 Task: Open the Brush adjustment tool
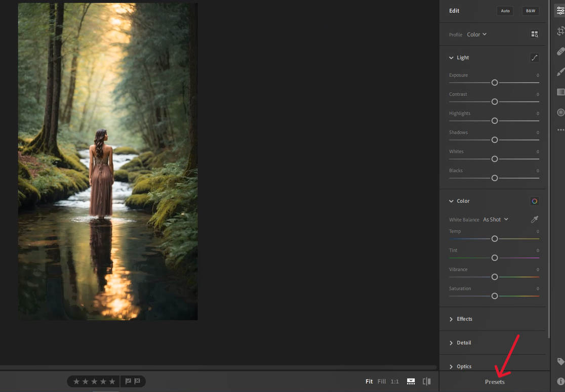(x=560, y=72)
